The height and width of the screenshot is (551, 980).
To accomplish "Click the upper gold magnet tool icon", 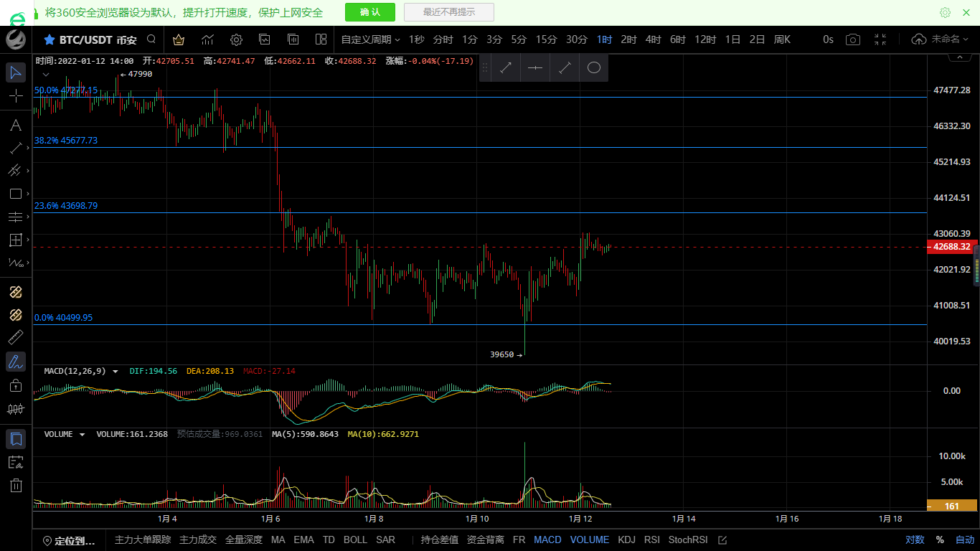I will (16, 292).
